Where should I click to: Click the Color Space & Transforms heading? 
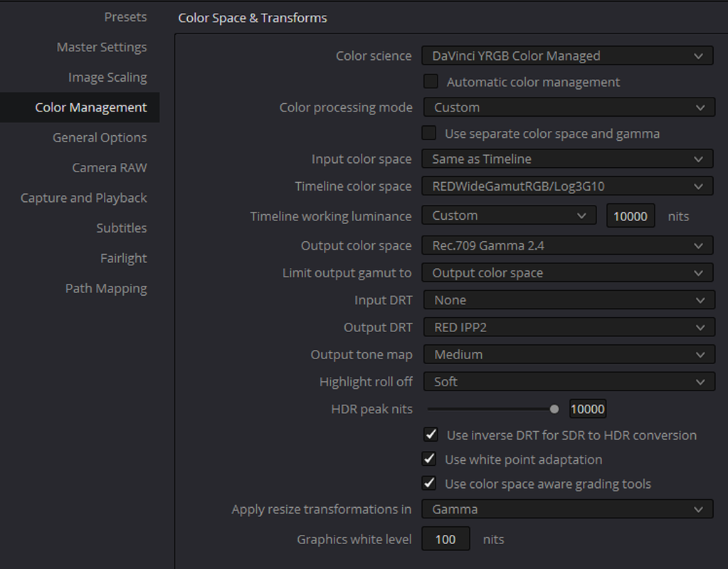tap(253, 18)
